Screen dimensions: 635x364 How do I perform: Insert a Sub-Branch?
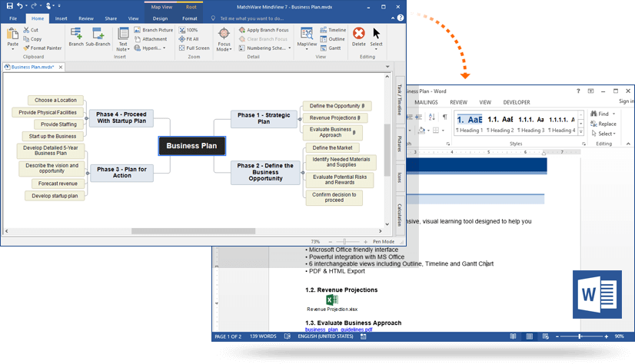(98, 37)
